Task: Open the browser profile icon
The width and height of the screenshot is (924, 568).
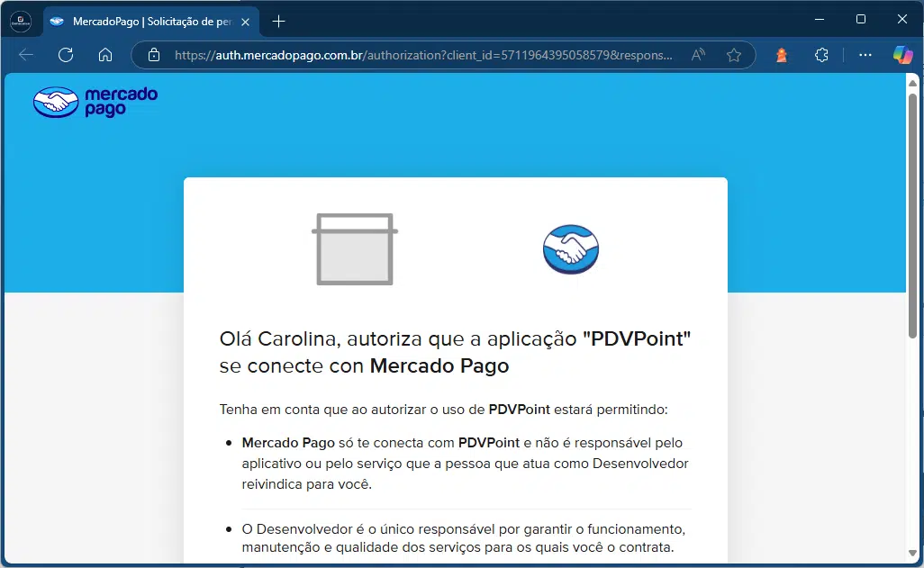Action: (21, 22)
